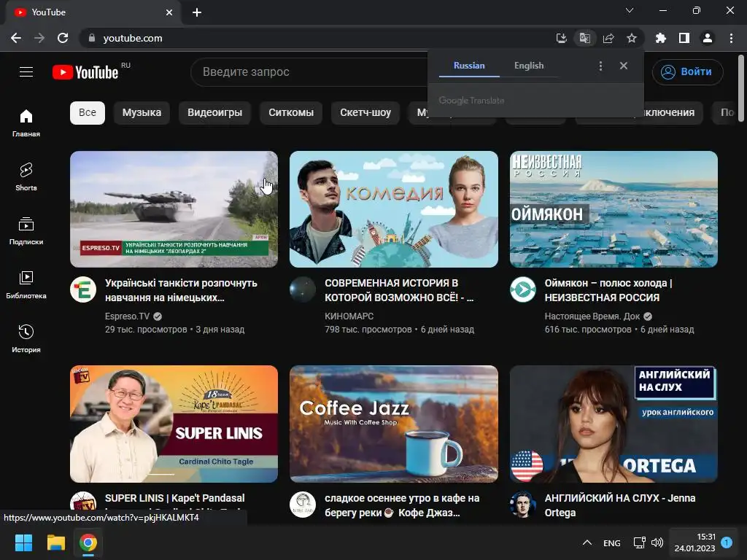Image resolution: width=747 pixels, height=560 pixels.
Task: Open title Українські танкісти розпочнуть навчання
Action: [x=181, y=290]
